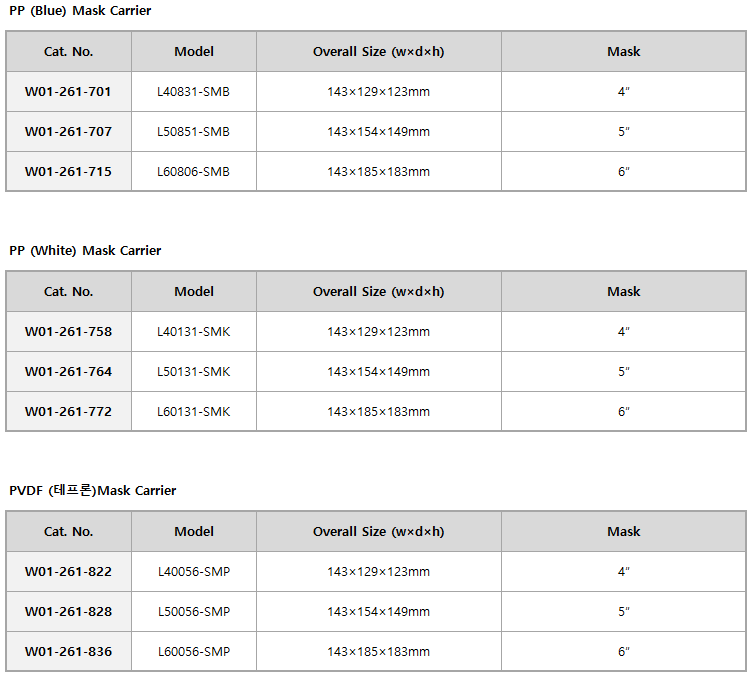753x676 pixels.
Task: Select model L40831-SMB cell
Action: [194, 92]
